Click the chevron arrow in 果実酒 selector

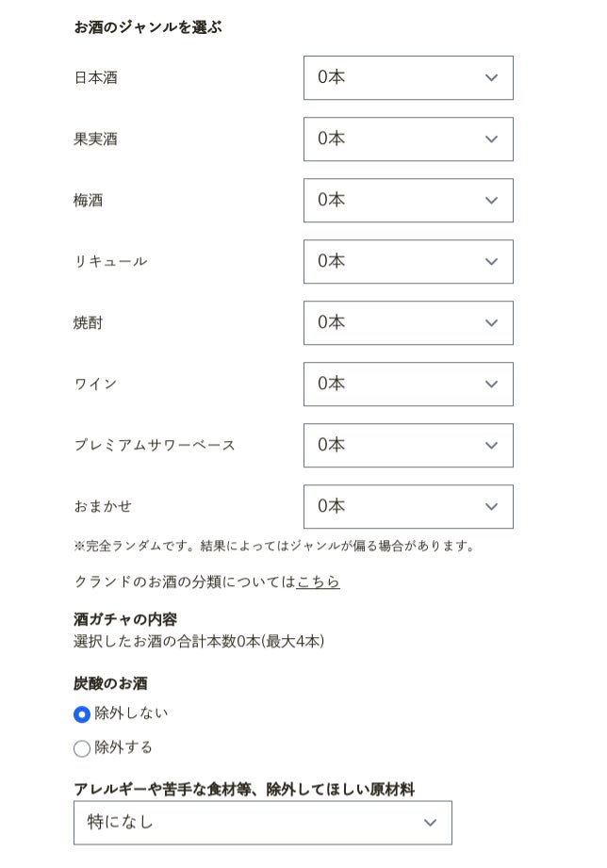click(x=491, y=139)
